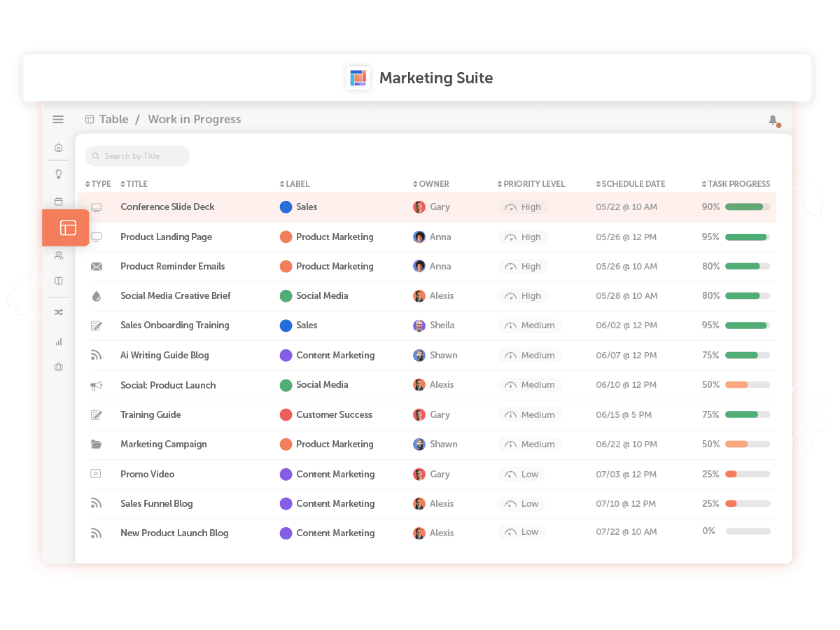The image size is (840, 630).
Task: Focus the Search by Title field
Action: tap(138, 156)
